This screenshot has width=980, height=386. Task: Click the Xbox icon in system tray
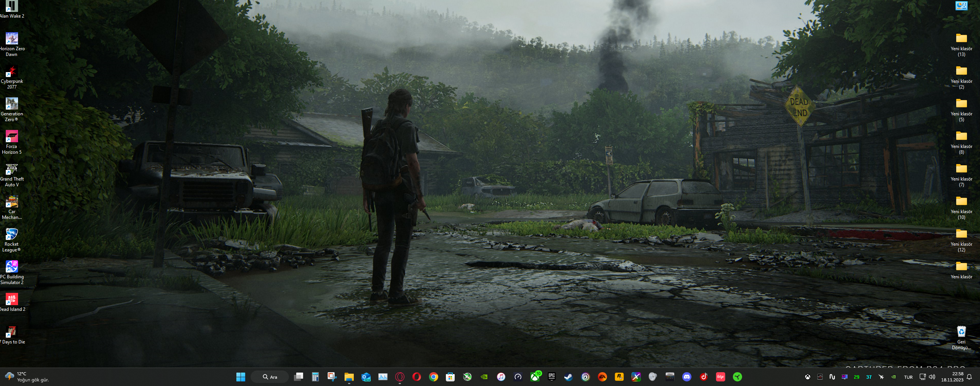pyautogui.click(x=808, y=377)
